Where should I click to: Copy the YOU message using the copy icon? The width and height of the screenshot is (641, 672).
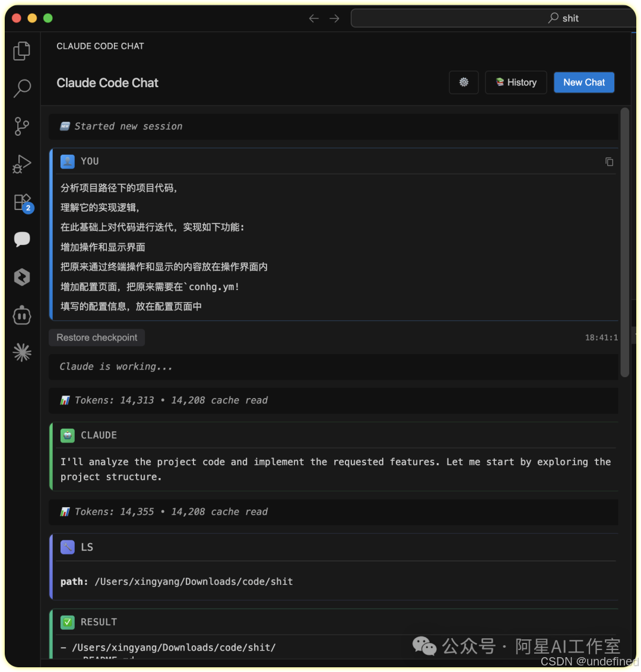pos(609,161)
